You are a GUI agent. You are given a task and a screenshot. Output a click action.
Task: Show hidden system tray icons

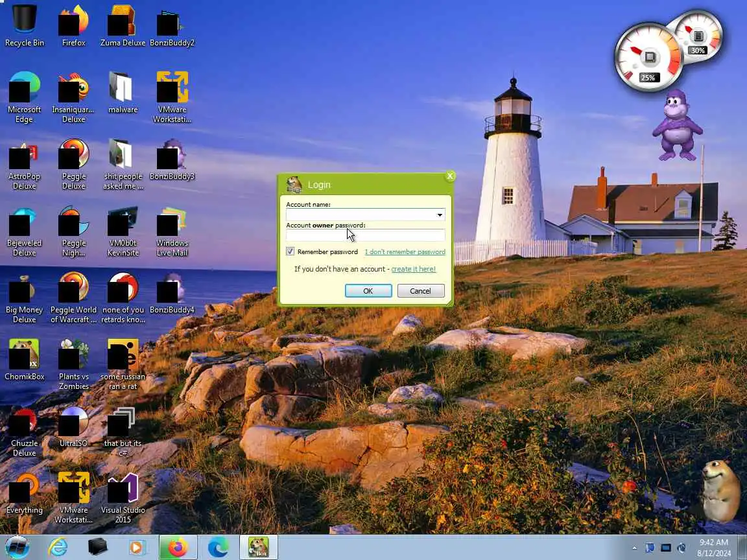click(x=634, y=548)
